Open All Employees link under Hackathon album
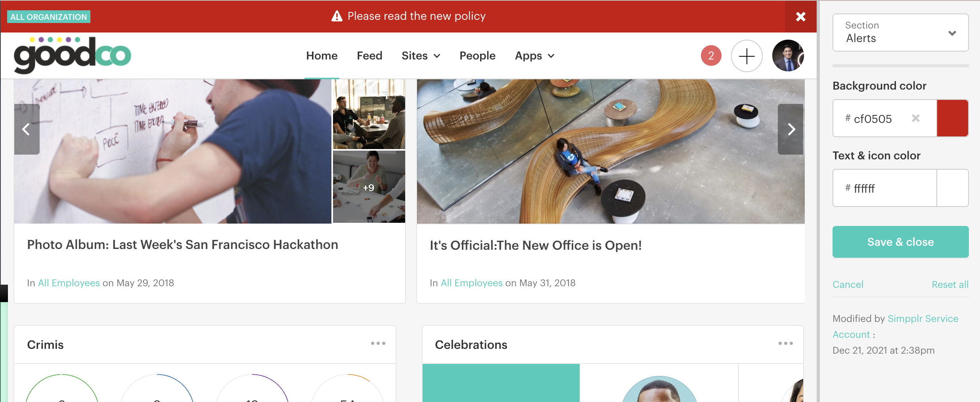Viewport: 980px width, 402px height. click(69, 283)
